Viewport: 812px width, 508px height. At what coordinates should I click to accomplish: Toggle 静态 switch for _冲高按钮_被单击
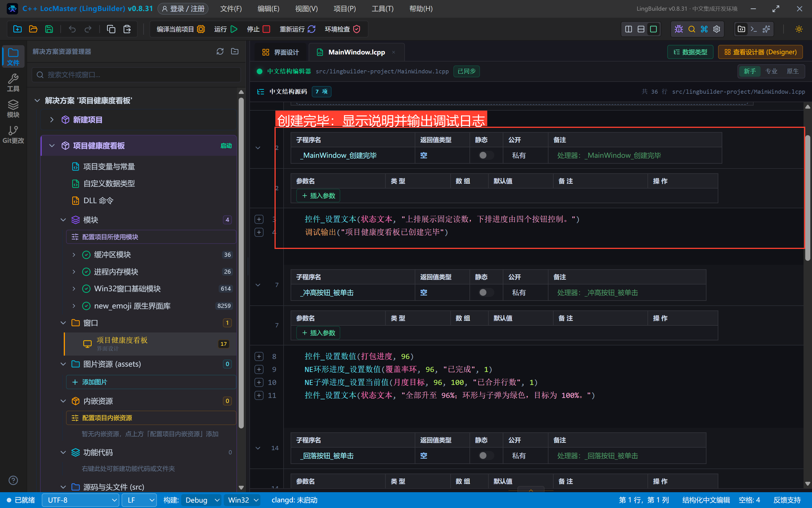click(x=486, y=292)
